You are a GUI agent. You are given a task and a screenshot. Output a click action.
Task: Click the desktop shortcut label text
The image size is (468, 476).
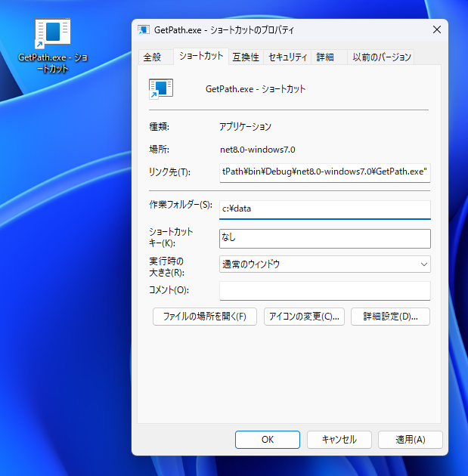point(53,63)
